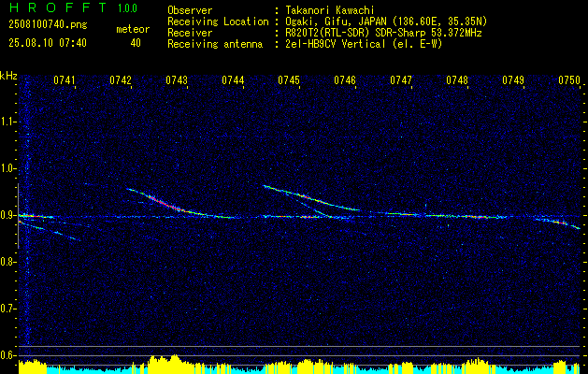The height and width of the screenshot is (374, 588).
Task: Click the 0750 time marker
Action: click(x=569, y=79)
